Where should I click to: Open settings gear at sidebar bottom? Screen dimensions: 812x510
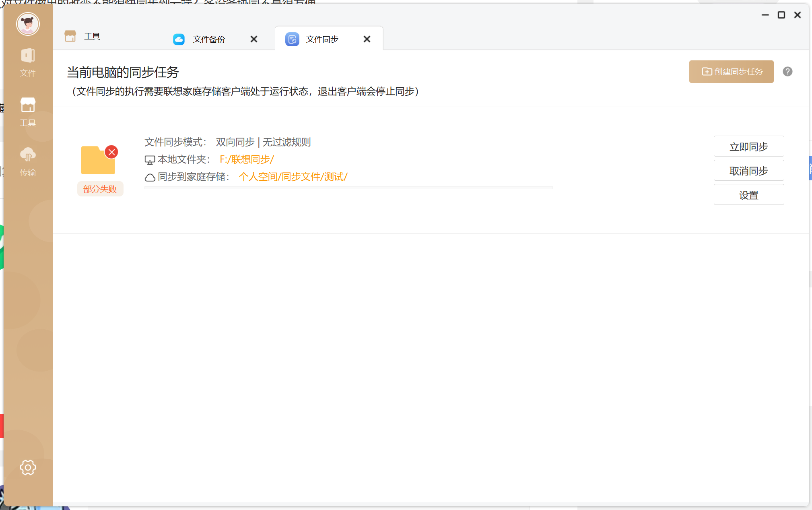point(28,467)
